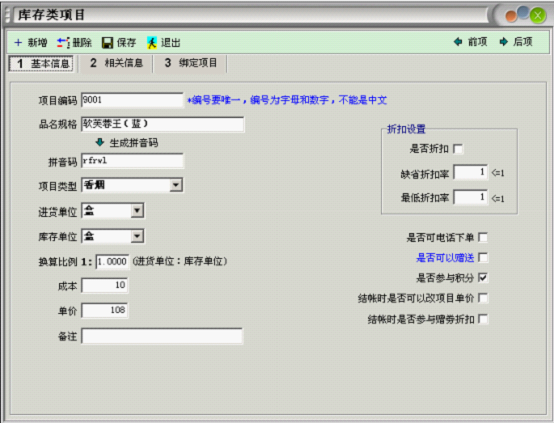Focus the 备注 text field
This screenshot has width=554, height=423.
(x=162, y=336)
